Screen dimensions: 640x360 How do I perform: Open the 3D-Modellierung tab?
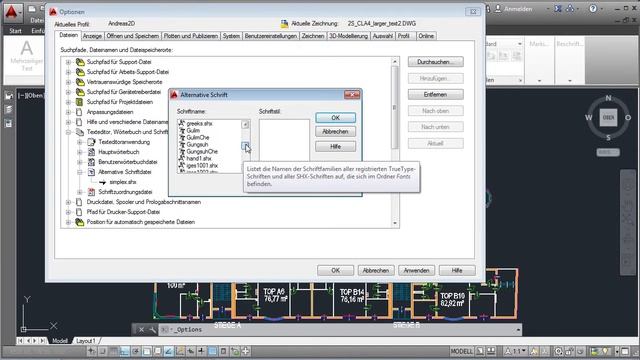[x=348, y=36]
